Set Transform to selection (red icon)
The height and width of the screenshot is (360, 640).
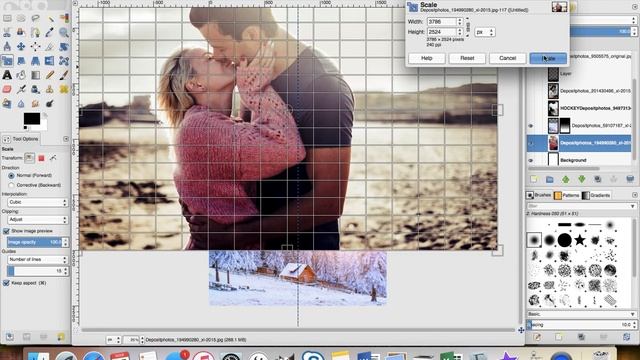tap(41, 158)
